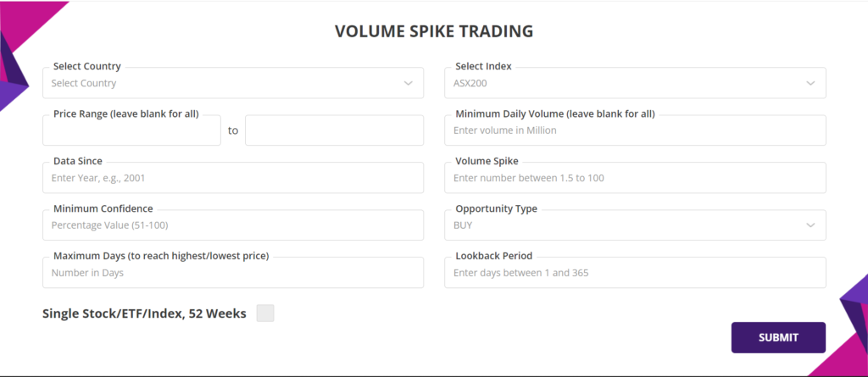This screenshot has height=377, width=868.
Task: Click the chevron arrow in Select Country
Action: (409, 83)
